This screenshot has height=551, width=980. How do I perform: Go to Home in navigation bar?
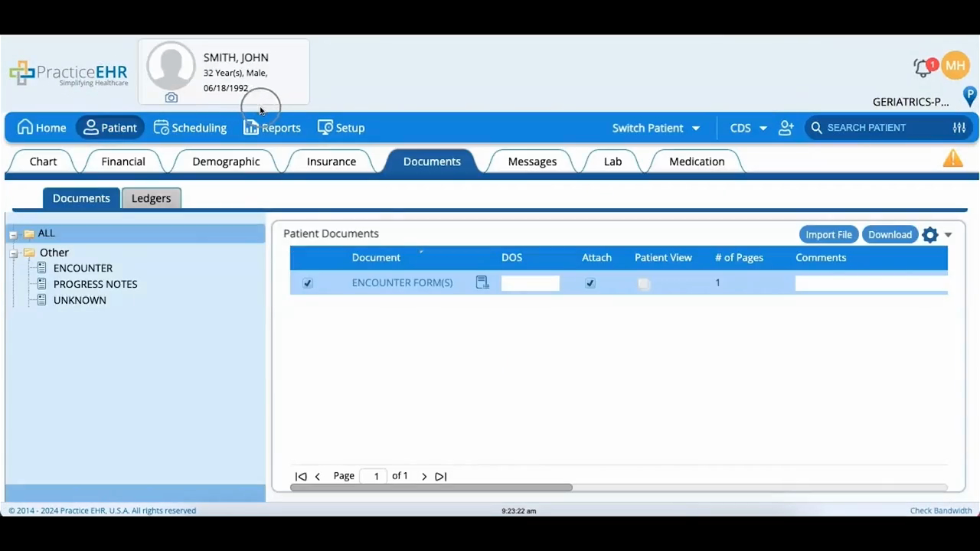pos(41,128)
